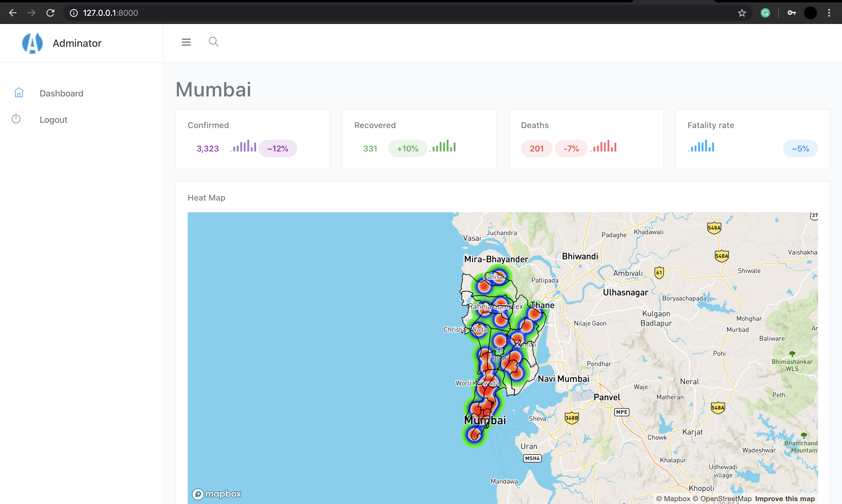View site information icon in address bar
This screenshot has width=842, height=504.
(74, 13)
